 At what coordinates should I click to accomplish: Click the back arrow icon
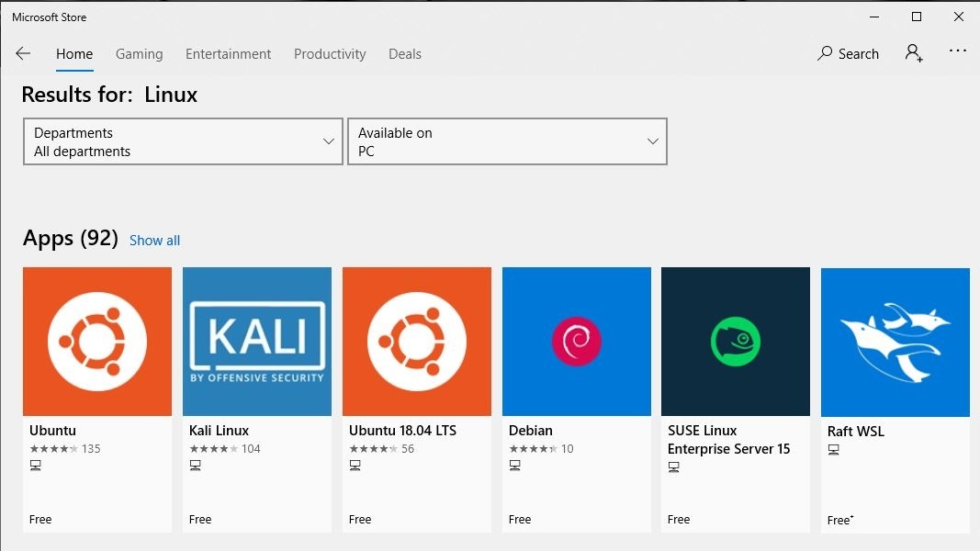tap(23, 54)
